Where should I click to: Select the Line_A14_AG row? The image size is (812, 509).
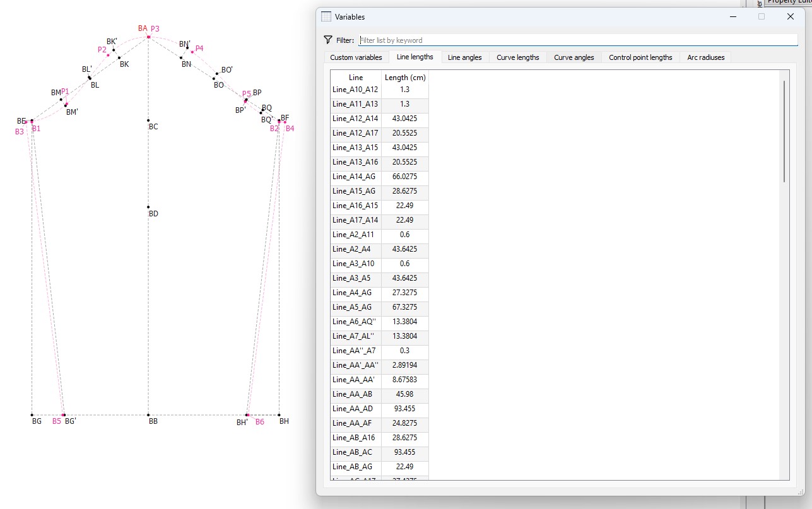pos(379,177)
